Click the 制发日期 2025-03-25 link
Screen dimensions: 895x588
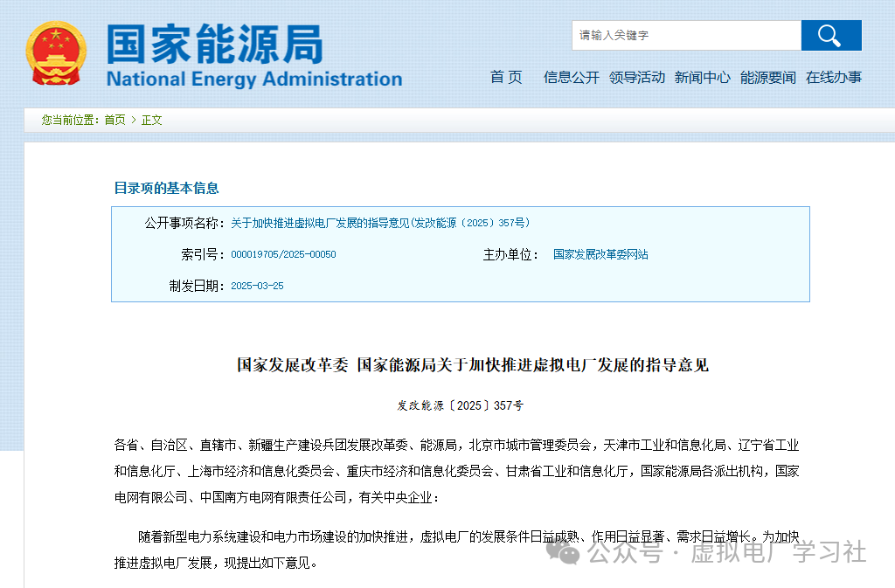pyautogui.click(x=258, y=286)
